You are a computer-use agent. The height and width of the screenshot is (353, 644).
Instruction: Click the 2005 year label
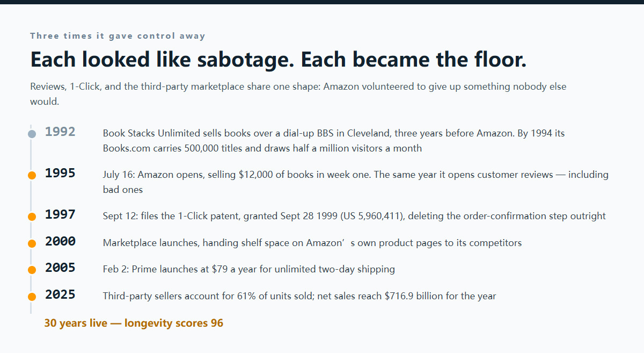60,268
